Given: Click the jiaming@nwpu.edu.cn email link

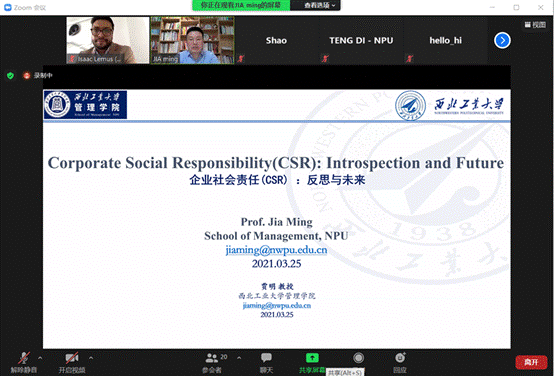Looking at the screenshot, I should (276, 250).
